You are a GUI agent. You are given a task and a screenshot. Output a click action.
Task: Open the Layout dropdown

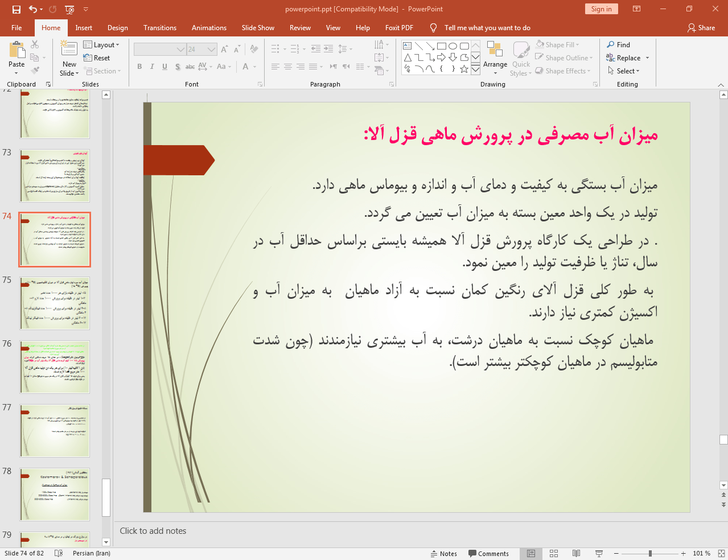coord(101,45)
